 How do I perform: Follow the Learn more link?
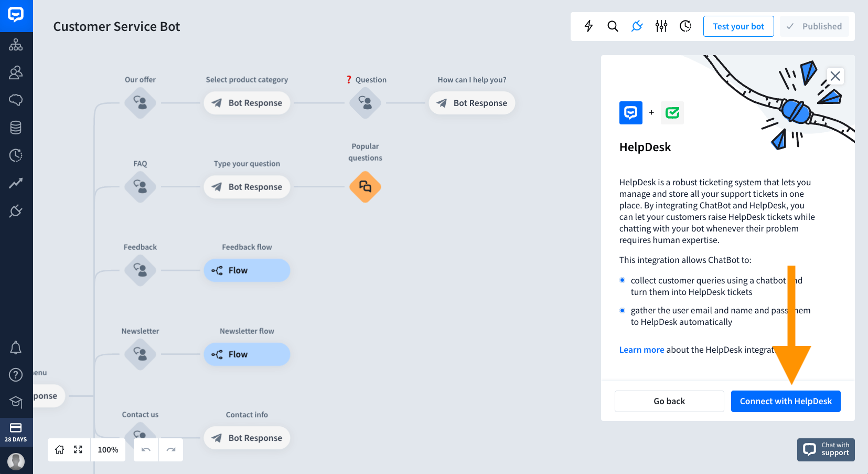pyautogui.click(x=641, y=350)
